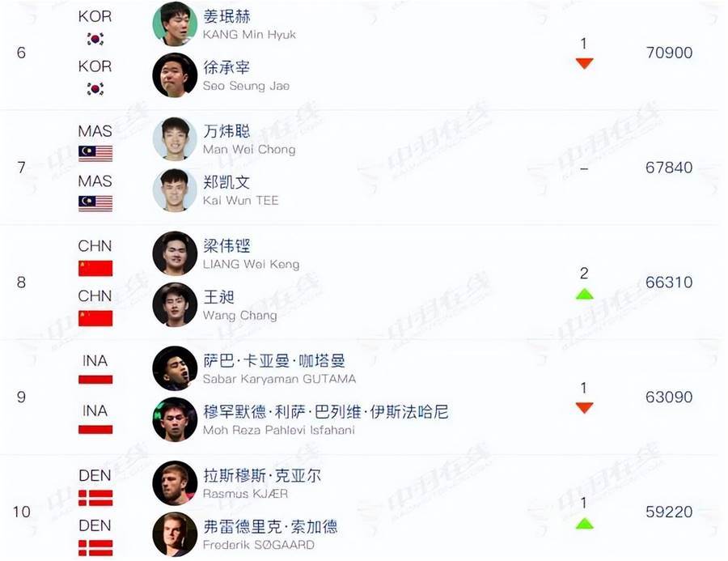The height and width of the screenshot is (561, 728).
Task: Click the green up arrow for rank 10
Action: 584,523
